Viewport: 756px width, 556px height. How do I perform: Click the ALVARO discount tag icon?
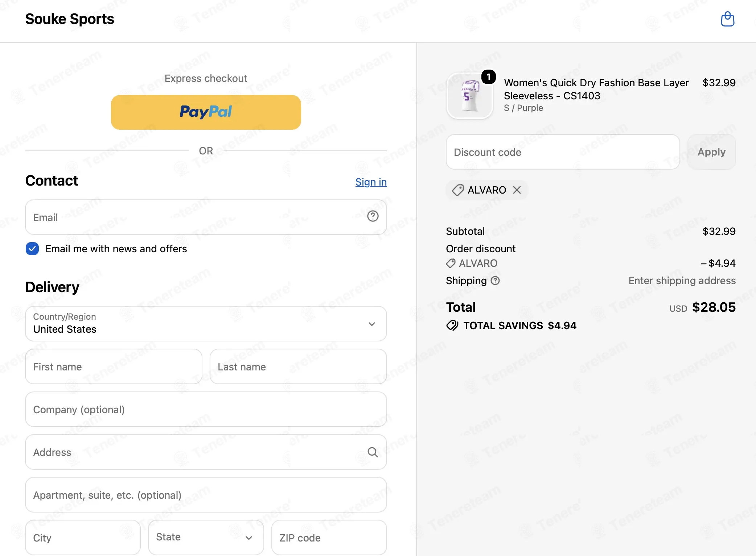tap(458, 190)
